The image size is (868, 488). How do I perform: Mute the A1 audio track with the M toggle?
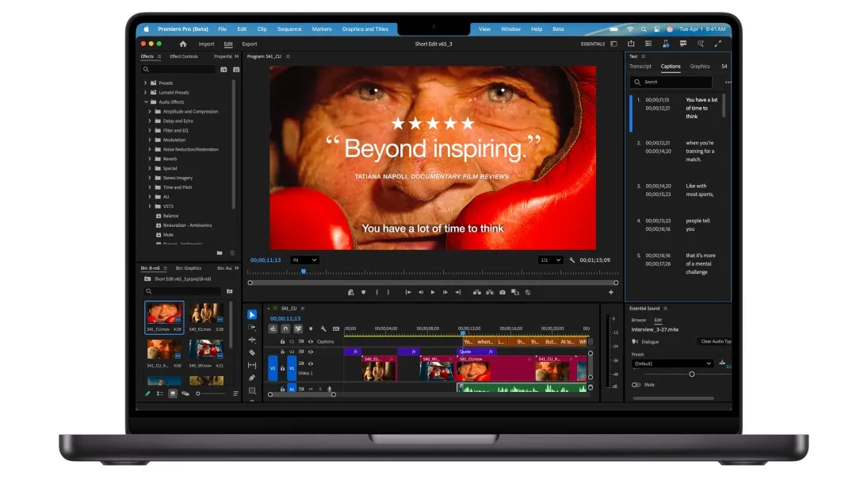(309, 389)
